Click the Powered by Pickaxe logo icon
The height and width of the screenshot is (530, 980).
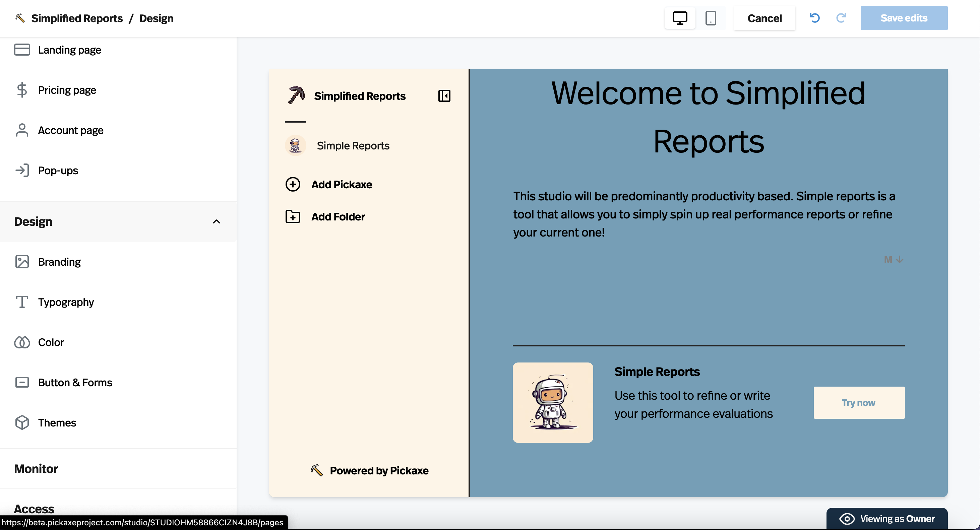tap(316, 470)
